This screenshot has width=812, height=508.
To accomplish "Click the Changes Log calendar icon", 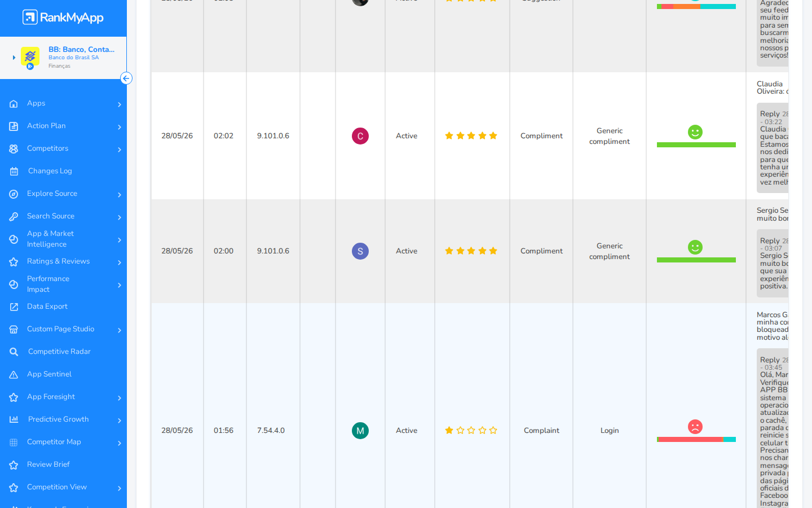I will click(x=14, y=172).
